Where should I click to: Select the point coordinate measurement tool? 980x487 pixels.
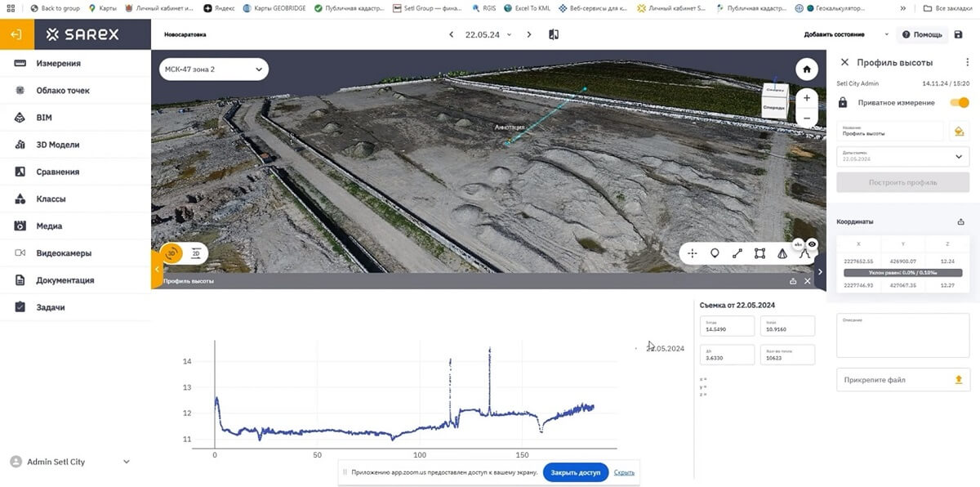693,253
